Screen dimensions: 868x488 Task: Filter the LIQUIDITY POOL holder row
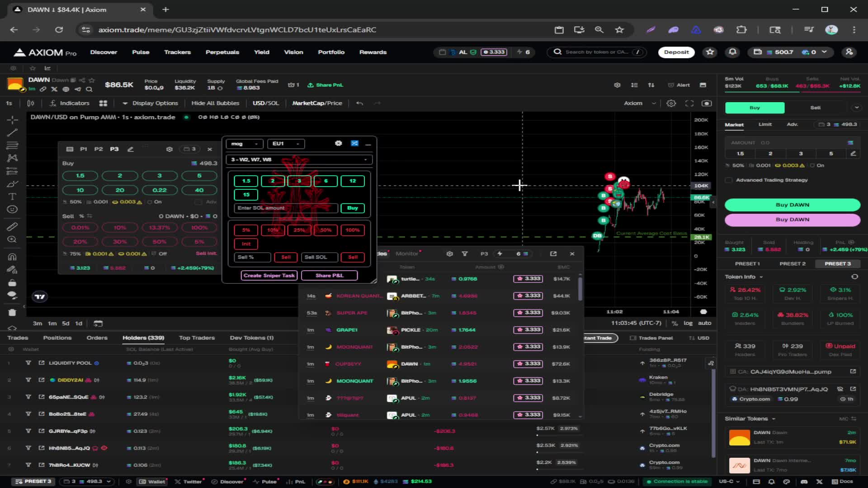click(28, 363)
